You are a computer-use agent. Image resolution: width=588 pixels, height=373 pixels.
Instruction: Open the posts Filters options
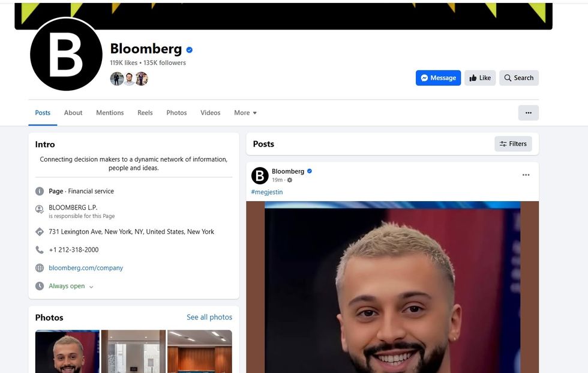pos(513,144)
